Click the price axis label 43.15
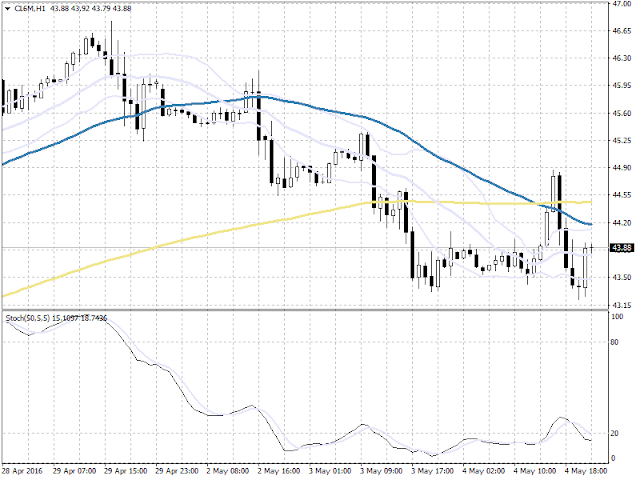This screenshot has width=640, height=480. point(621,305)
